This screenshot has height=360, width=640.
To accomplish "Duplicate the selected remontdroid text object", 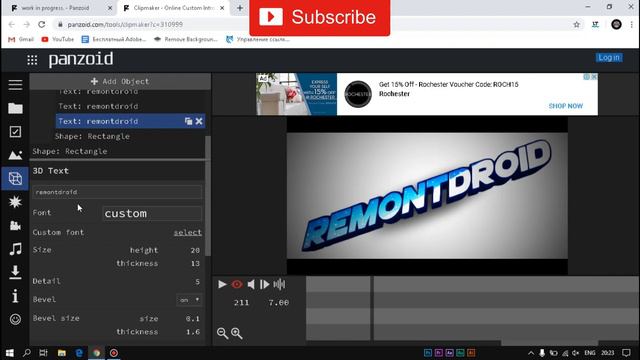I will [x=188, y=121].
